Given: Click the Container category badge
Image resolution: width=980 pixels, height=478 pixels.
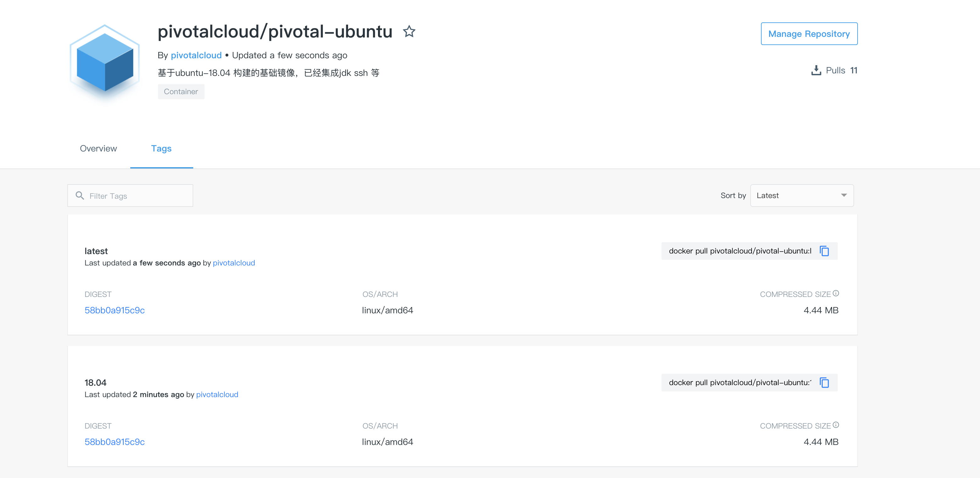Looking at the screenshot, I should [181, 92].
